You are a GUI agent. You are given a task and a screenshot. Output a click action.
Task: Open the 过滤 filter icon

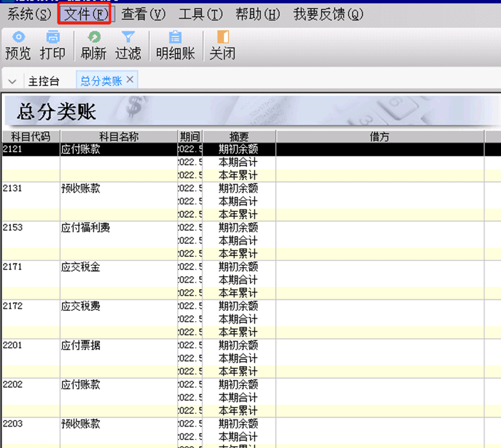click(128, 46)
